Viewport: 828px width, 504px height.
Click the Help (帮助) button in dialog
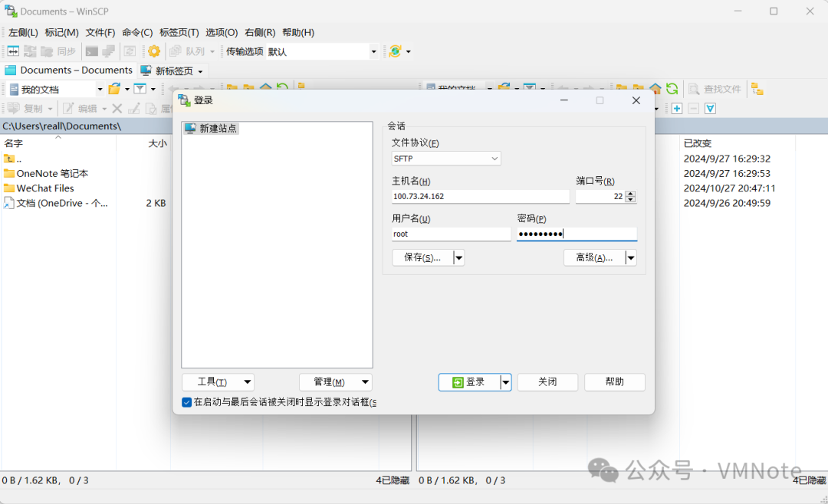coord(615,382)
